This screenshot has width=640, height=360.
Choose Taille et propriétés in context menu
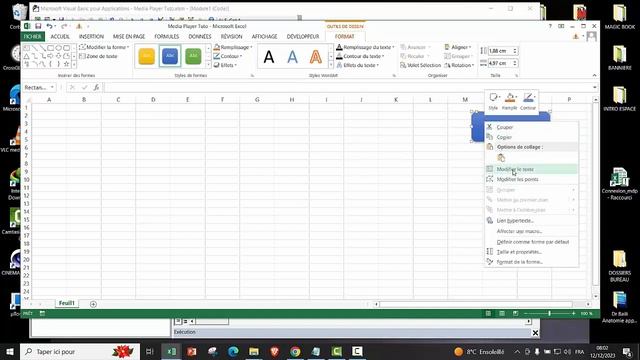(x=531, y=252)
